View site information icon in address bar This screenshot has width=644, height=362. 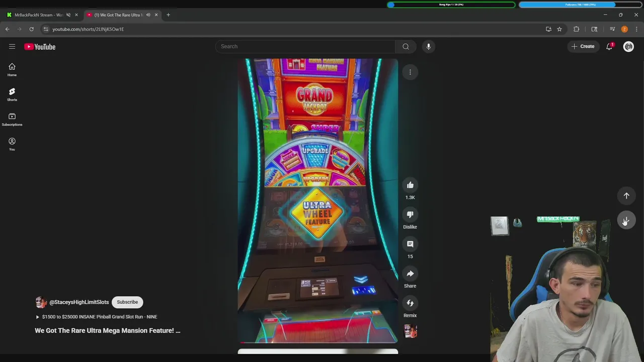pyautogui.click(x=46, y=29)
